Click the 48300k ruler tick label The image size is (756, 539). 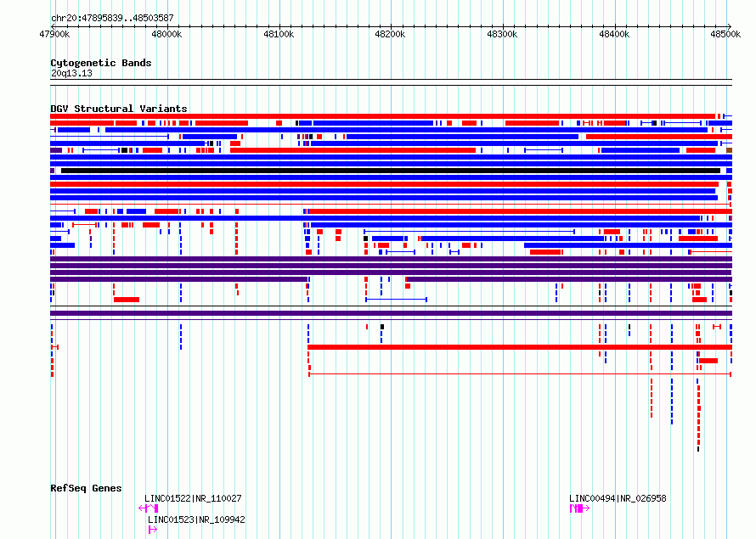[502, 34]
